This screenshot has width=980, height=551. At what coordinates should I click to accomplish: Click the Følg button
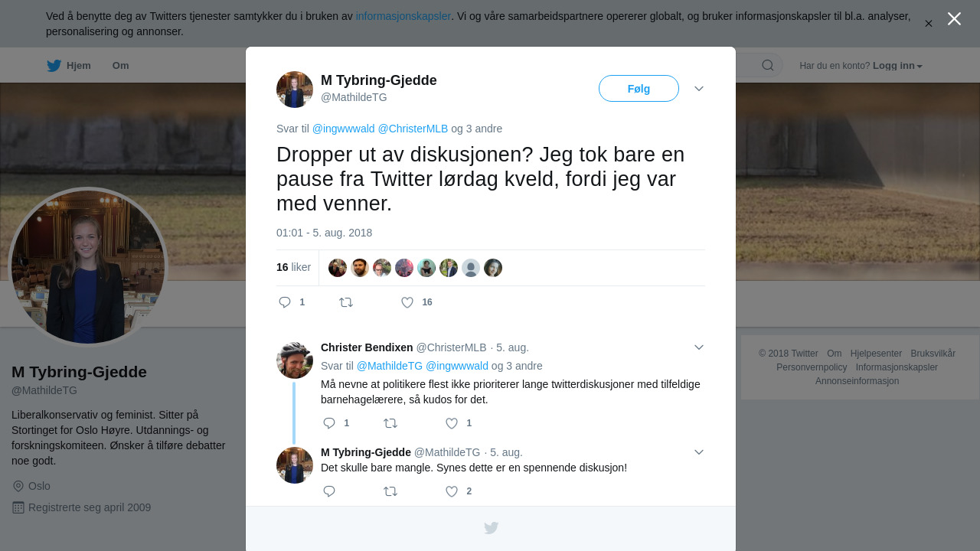pyautogui.click(x=639, y=89)
